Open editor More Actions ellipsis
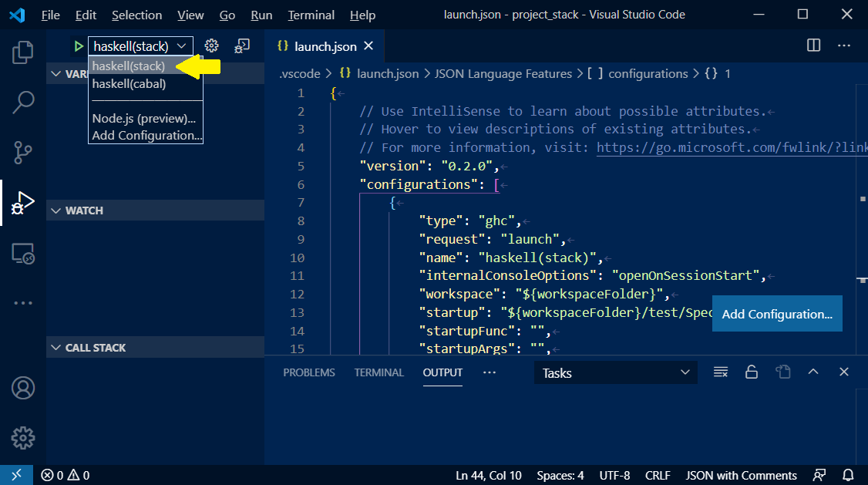This screenshot has height=485, width=868. [x=843, y=45]
